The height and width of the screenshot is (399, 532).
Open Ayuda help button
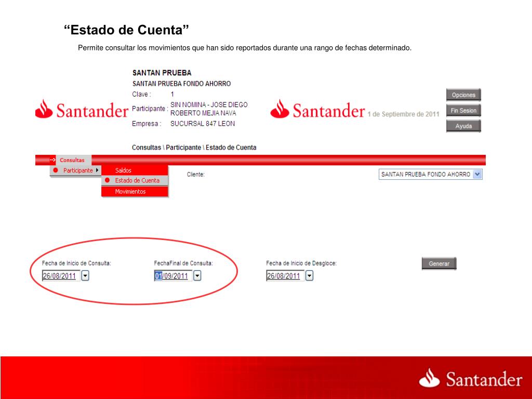point(463,126)
